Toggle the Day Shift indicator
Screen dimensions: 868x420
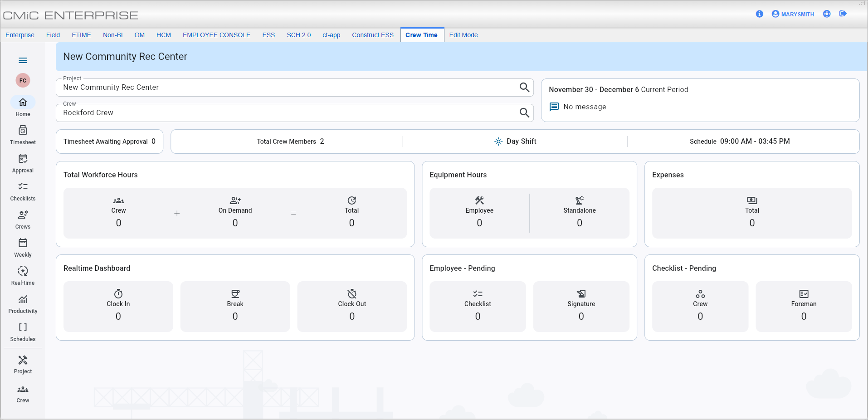coord(516,141)
